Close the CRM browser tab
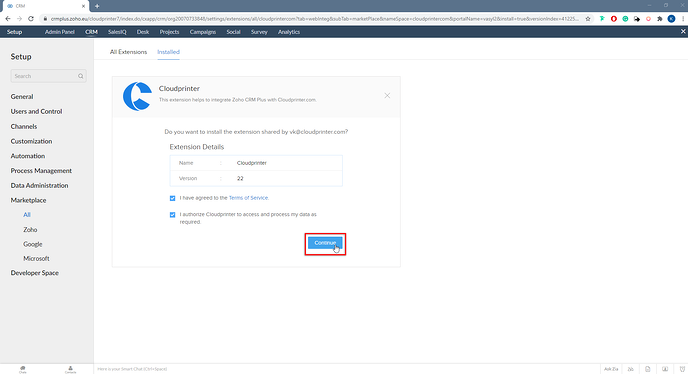 click(83, 6)
